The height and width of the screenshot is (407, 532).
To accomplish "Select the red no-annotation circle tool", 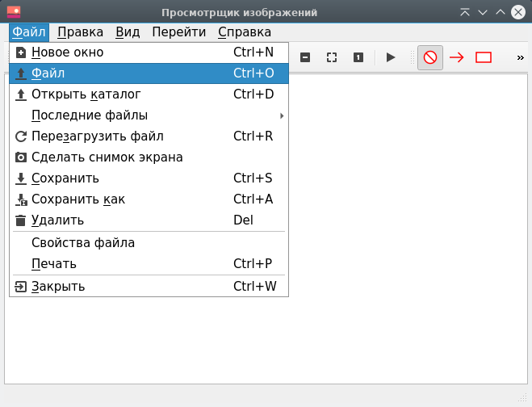I will click(x=430, y=57).
